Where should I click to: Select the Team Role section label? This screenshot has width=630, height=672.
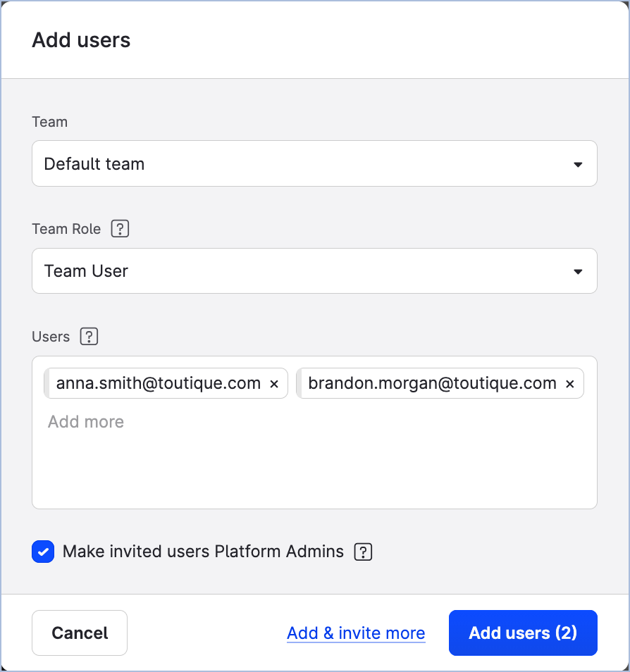pyautogui.click(x=66, y=228)
